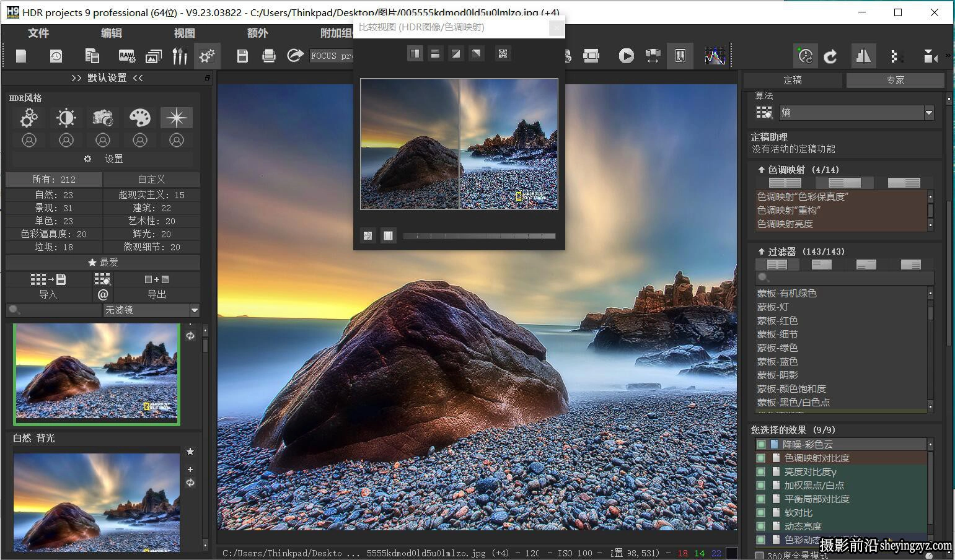
Task: Select HDR style sun contrast icon
Action: [x=66, y=118]
